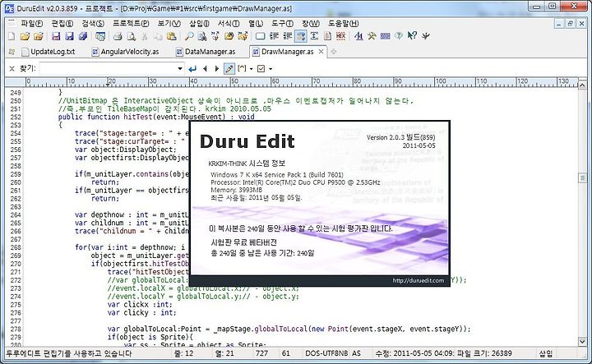Click the vertical scrollbar up arrow
This screenshot has height=364, width=592.
pos(582,85)
